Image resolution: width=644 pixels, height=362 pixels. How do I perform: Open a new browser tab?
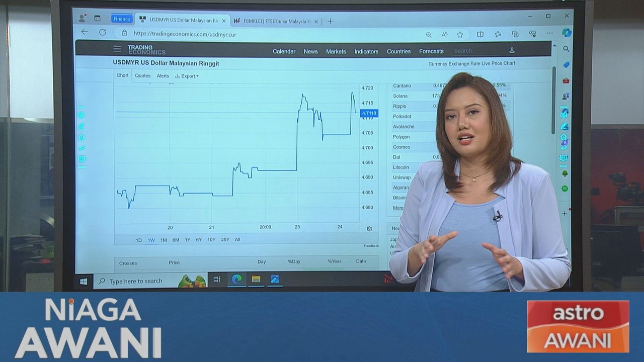(x=330, y=21)
